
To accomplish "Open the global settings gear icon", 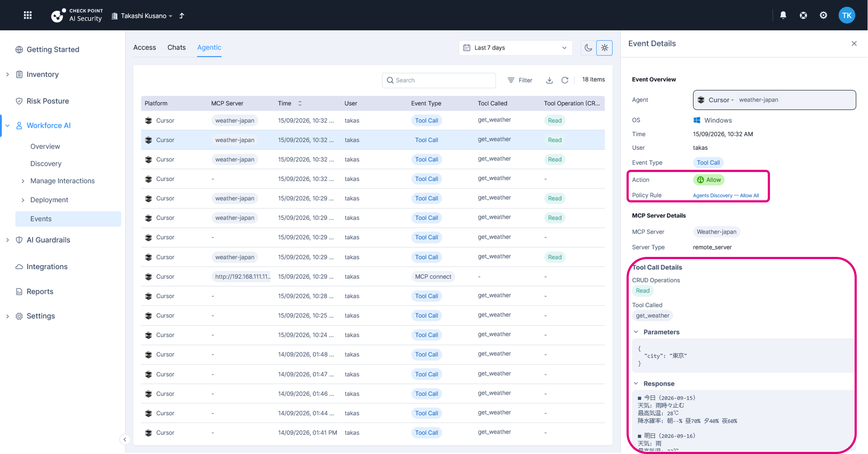I will 823,15.
